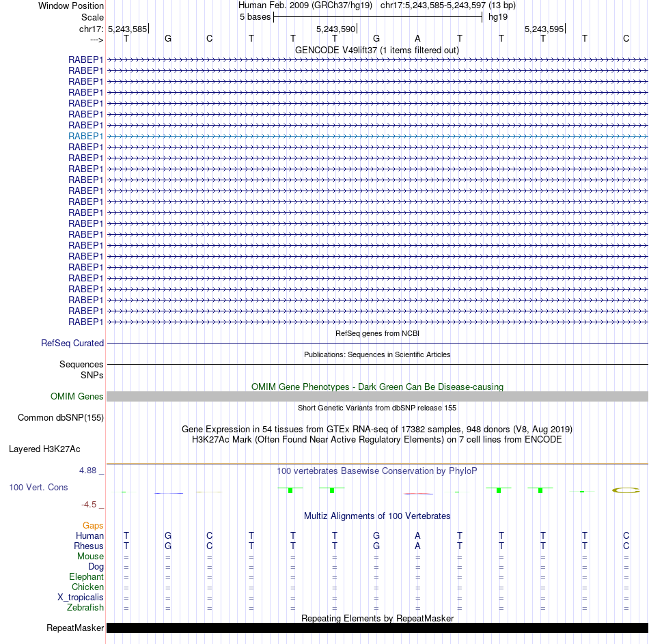Select the Rhesus species row label
This screenshot has height=644, width=649.
(89, 546)
